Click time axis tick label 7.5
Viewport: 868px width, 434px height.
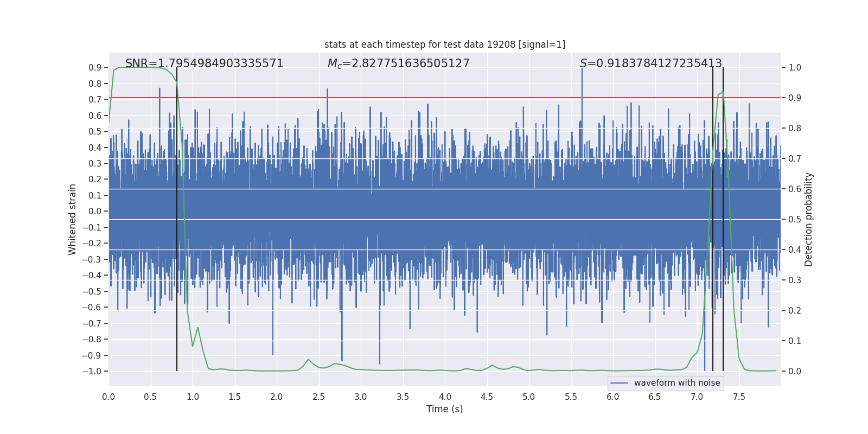(739, 397)
